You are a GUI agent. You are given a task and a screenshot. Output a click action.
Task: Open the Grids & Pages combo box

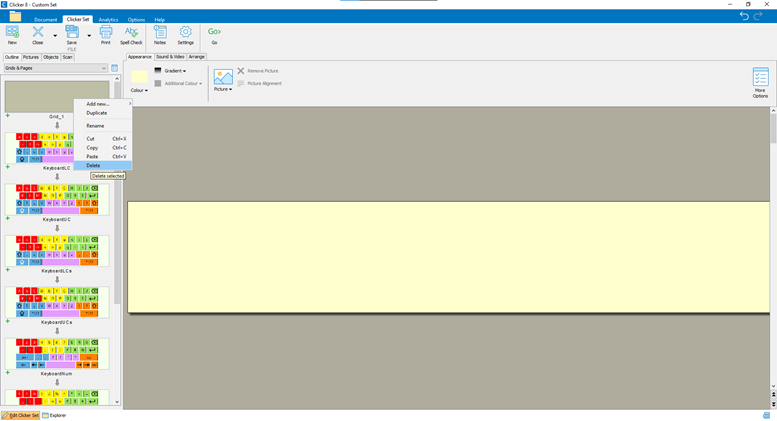coord(55,68)
